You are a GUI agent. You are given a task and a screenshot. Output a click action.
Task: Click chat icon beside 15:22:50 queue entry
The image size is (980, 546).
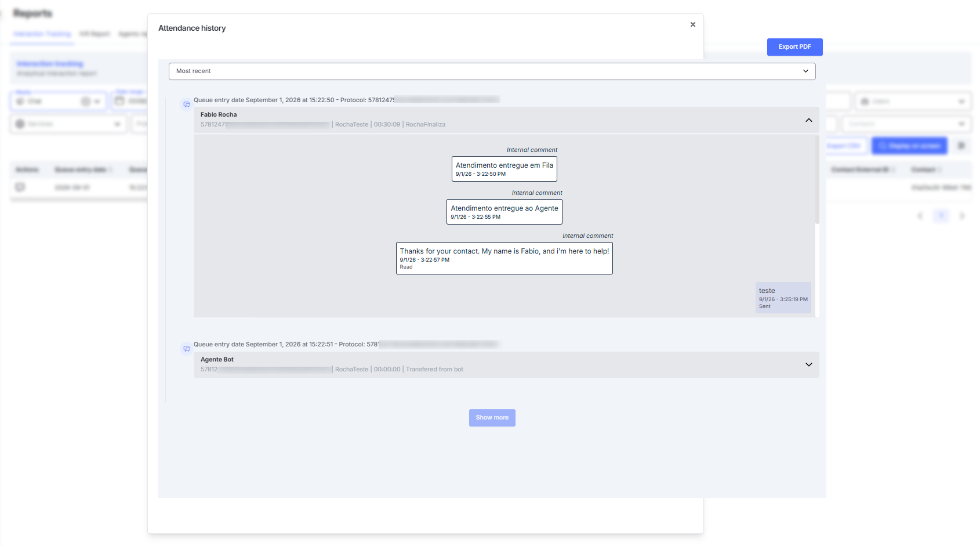(186, 105)
